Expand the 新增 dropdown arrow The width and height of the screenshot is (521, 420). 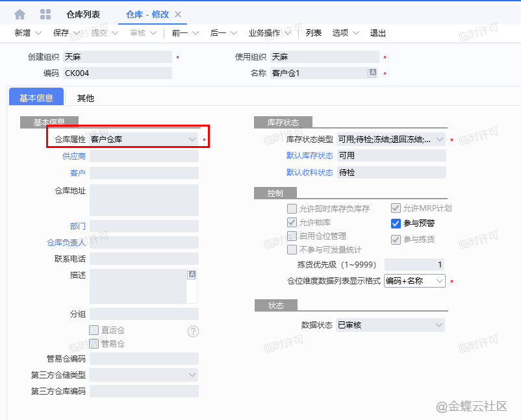[38, 33]
